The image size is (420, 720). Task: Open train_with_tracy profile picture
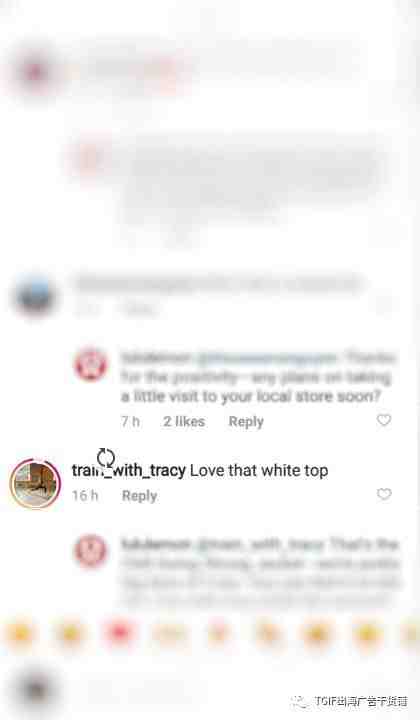[35, 483]
